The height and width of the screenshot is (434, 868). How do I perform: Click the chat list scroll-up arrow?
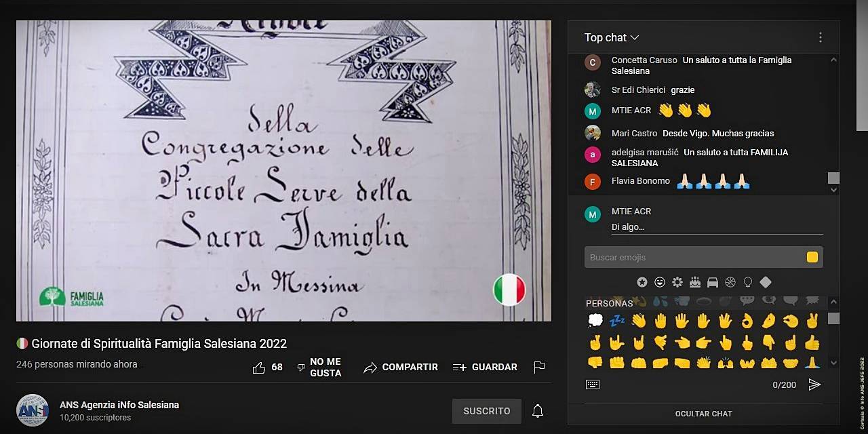833,60
